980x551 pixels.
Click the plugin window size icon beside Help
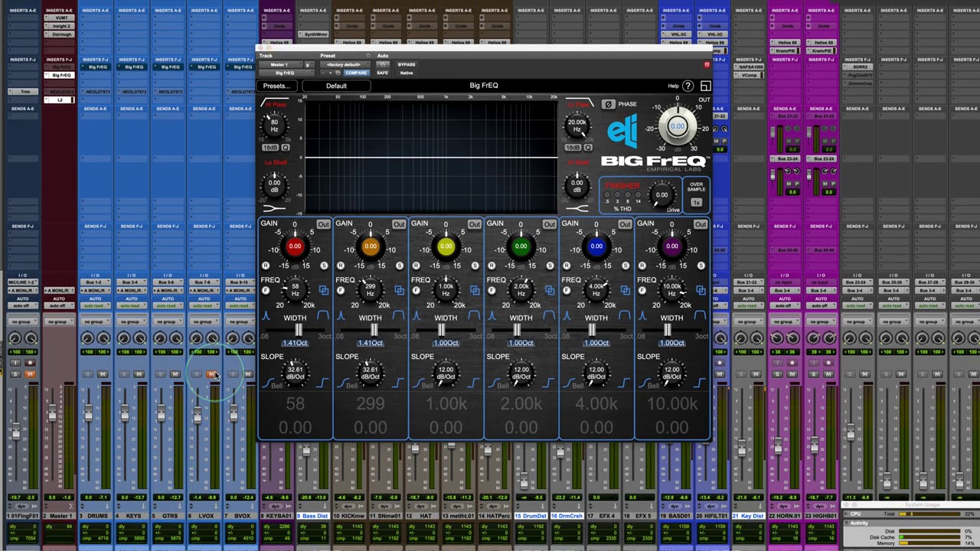[x=705, y=86]
